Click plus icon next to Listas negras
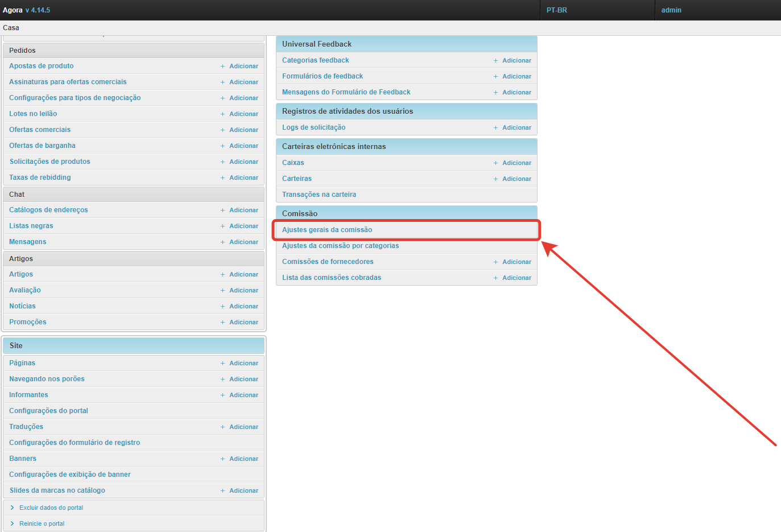The image size is (781, 532). (222, 226)
